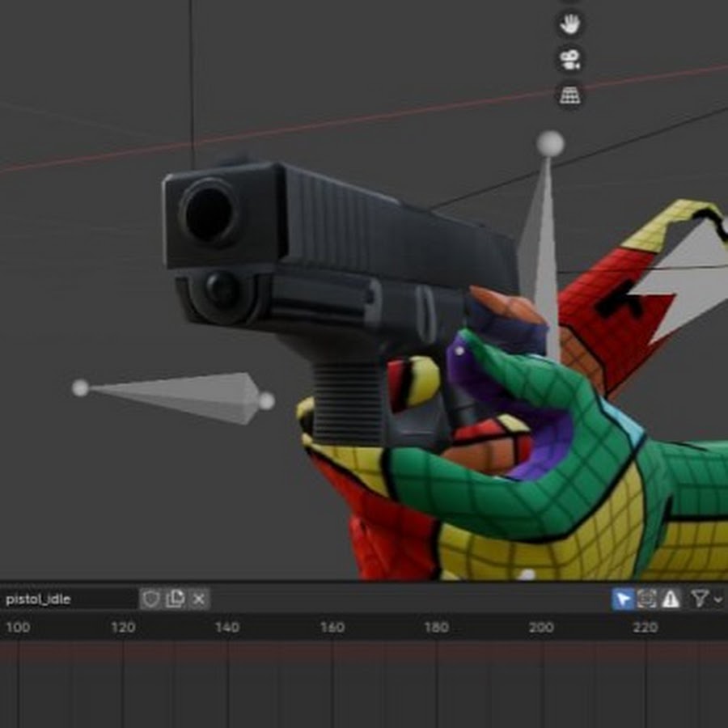The height and width of the screenshot is (728, 728).
Task: Select the pan view hand icon
Action: tap(570, 24)
